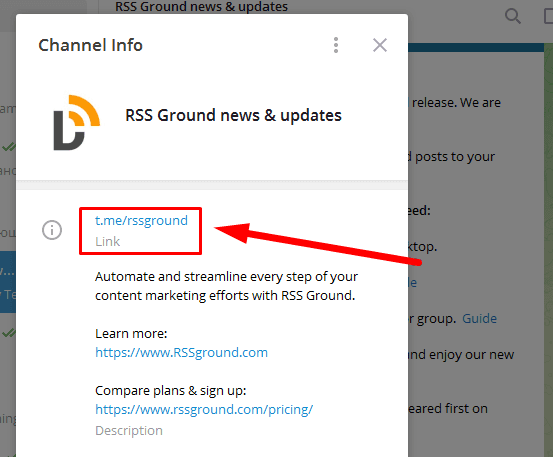Click the 'Link' label under channel URL
Image resolution: width=553 pixels, height=457 pixels.
click(108, 242)
